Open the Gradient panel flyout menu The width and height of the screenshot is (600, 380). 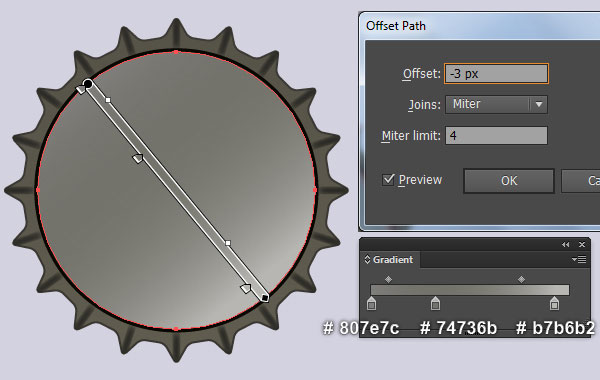click(579, 259)
